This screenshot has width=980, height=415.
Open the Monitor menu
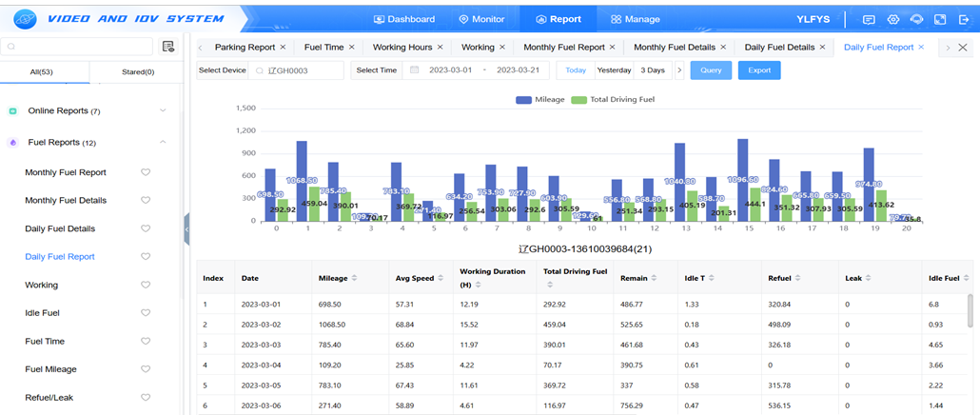click(481, 19)
